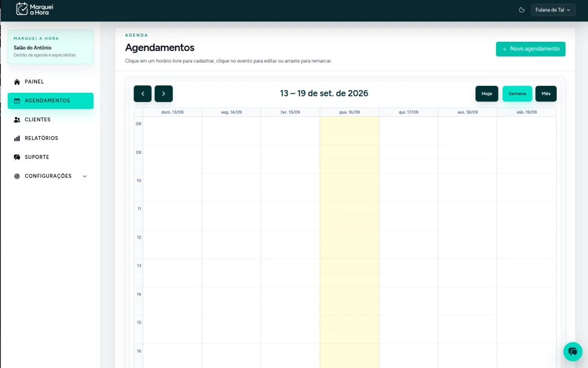Click the Clientes people icon
Viewport: 588px width, 368px height.
click(x=17, y=119)
